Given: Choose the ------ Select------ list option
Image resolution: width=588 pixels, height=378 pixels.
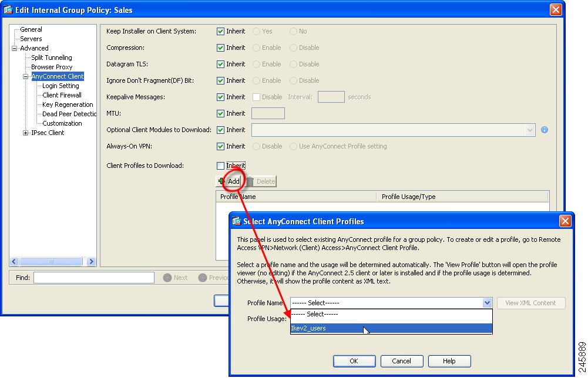Looking at the screenshot, I should (x=391, y=314).
